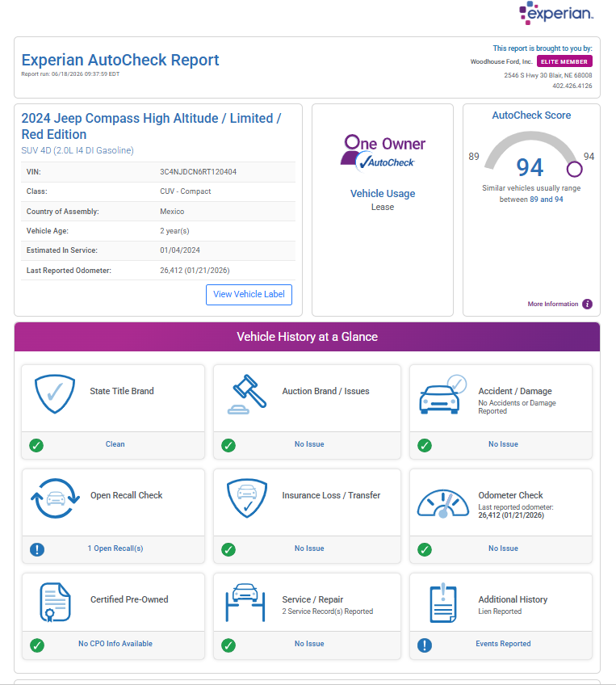Click the ELITE MEMBER badge
The width and height of the screenshot is (616, 685).
click(x=564, y=61)
